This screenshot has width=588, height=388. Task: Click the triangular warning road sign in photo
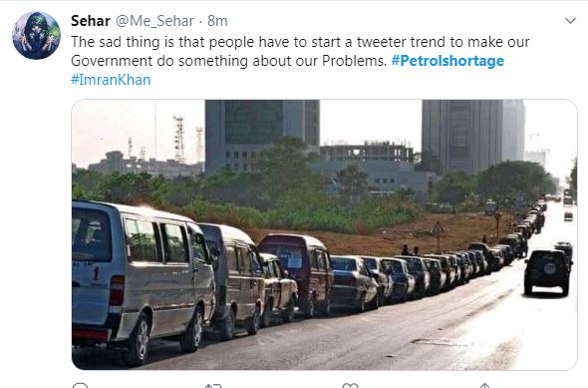point(438,227)
